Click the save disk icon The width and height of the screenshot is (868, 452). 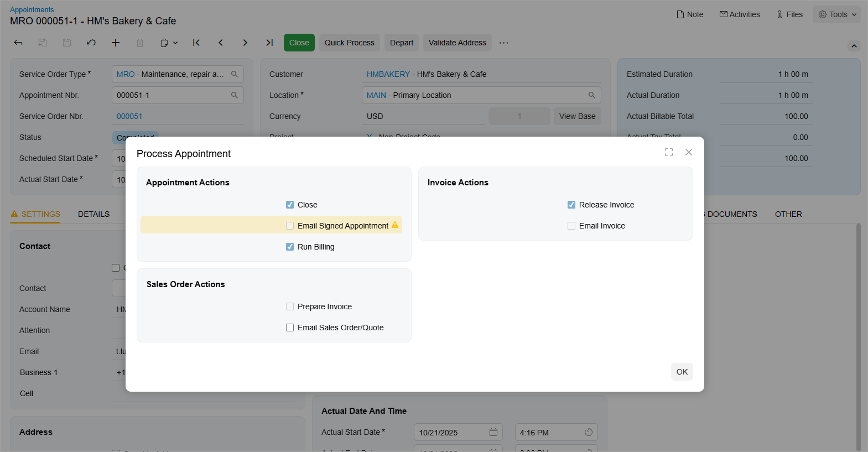[x=67, y=43]
